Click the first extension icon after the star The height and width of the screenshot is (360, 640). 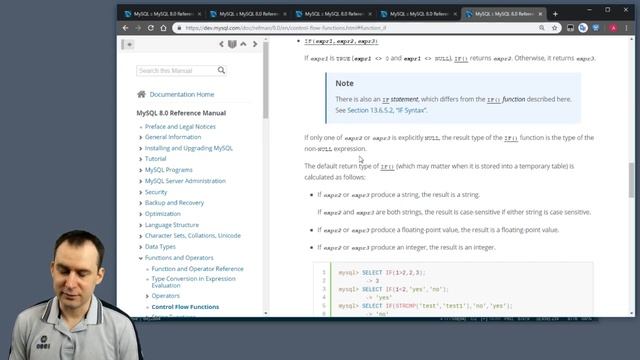pyautogui.click(x=570, y=28)
